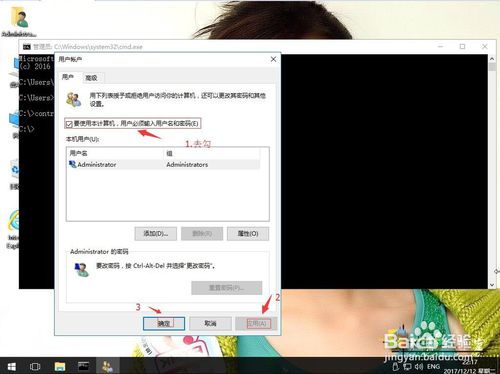Image resolution: width=500 pixels, height=374 pixels.
Task: Click the 取消 Cancel button
Action: (210, 323)
